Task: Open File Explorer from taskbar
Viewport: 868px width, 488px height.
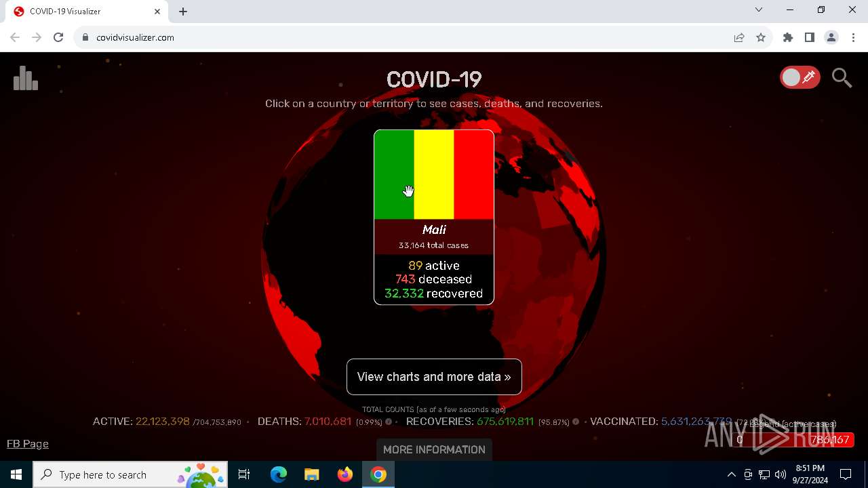Action: tap(311, 474)
